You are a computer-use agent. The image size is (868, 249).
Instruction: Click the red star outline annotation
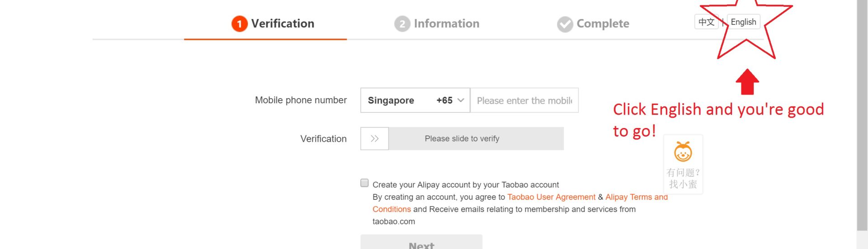tap(746, 27)
